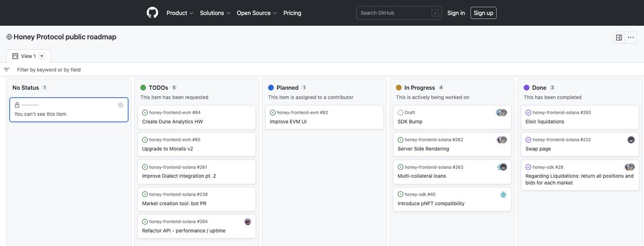Viewport: 644px width, 246px height.
Task: Click the In Progress count badge
Action: (441, 88)
